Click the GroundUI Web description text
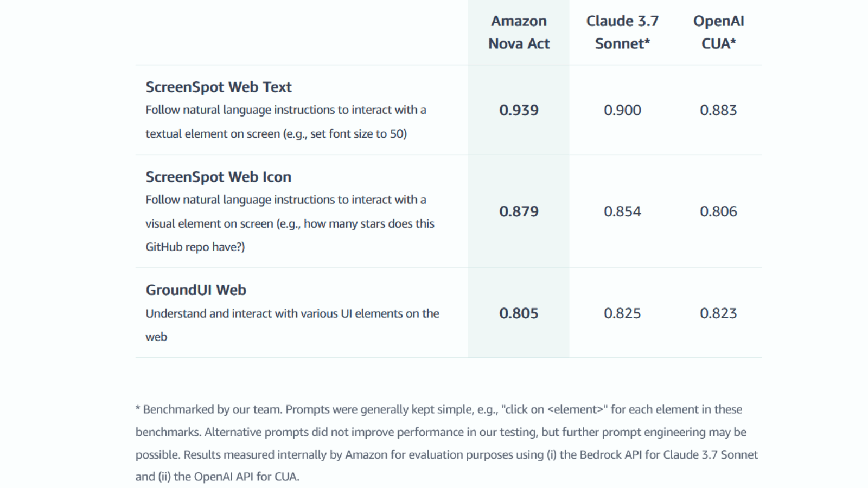This screenshot has width=868, height=488. (292, 313)
